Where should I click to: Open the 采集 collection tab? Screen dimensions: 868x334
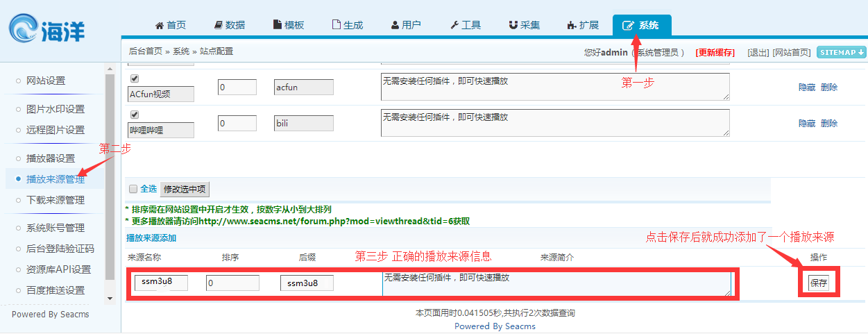[x=524, y=25]
